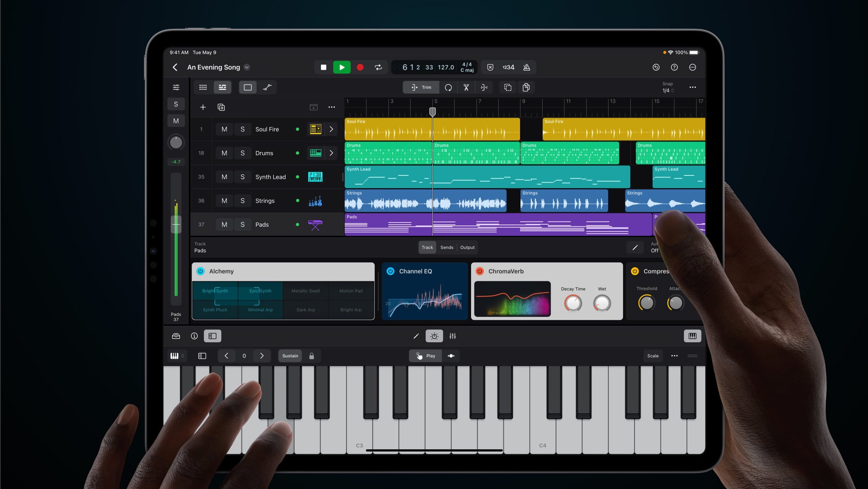Toggle the Channel EQ power button
This screenshot has width=868, height=489.
[x=391, y=271]
